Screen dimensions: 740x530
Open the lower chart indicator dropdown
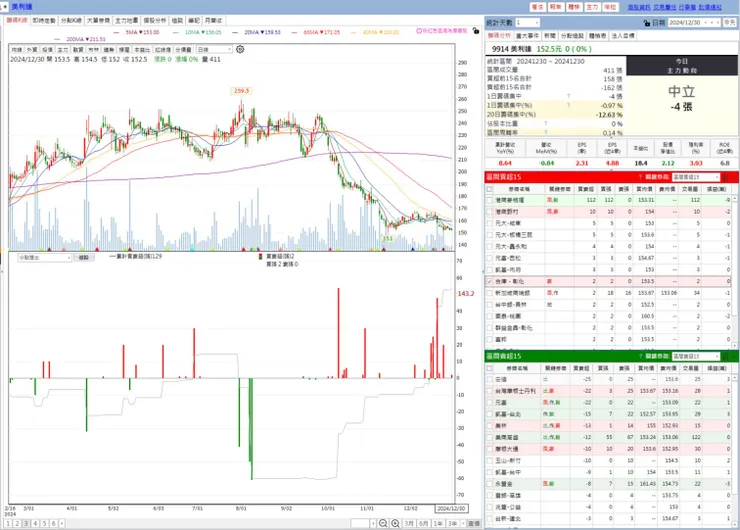coord(44,258)
